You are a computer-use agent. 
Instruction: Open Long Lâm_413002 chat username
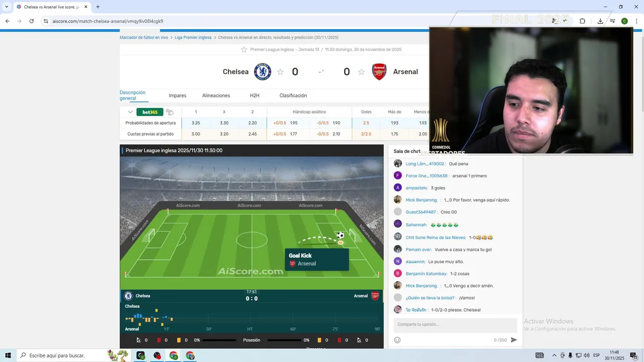point(426,164)
